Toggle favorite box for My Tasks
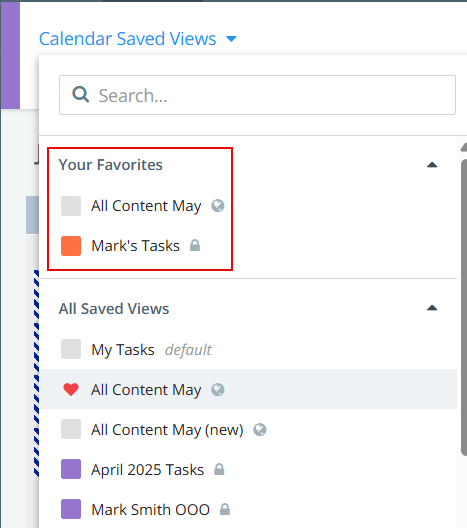Image resolution: width=467 pixels, height=528 pixels. coord(71,349)
